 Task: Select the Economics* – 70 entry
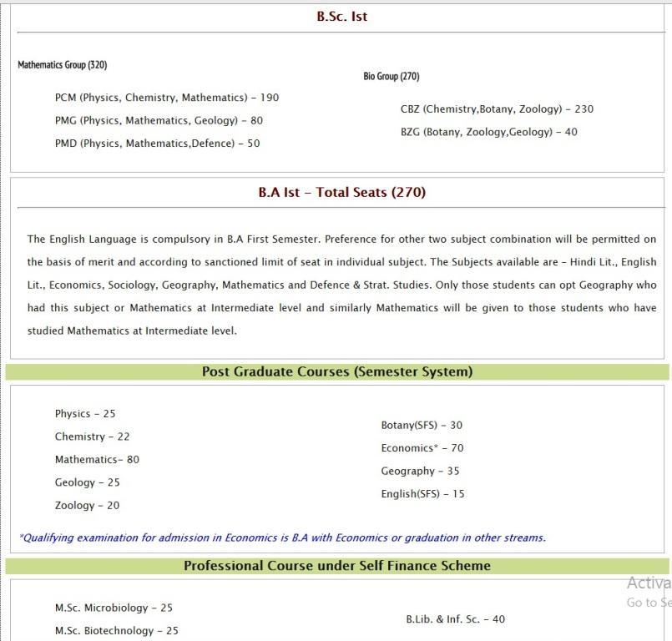tap(422, 448)
